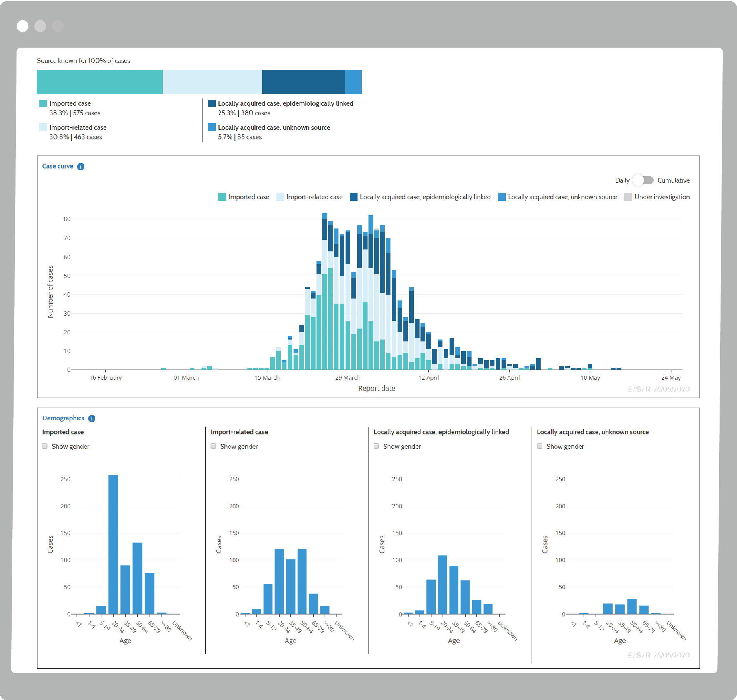Hide epidemiologically linked series via legend icon

pyautogui.click(x=353, y=197)
